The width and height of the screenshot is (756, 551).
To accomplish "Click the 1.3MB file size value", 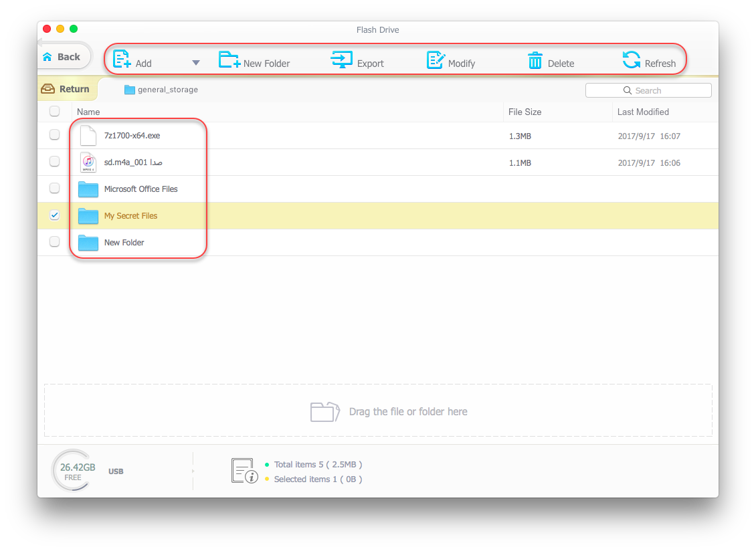I will (x=520, y=136).
